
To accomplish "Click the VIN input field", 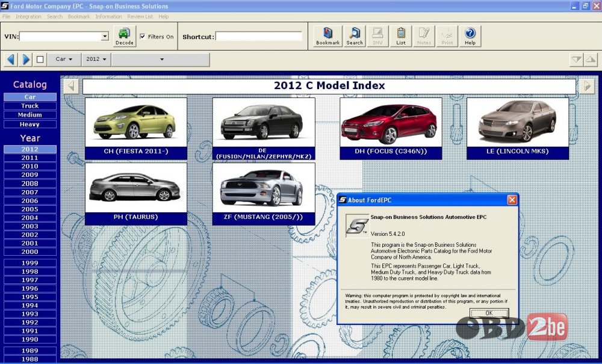I will point(60,37).
